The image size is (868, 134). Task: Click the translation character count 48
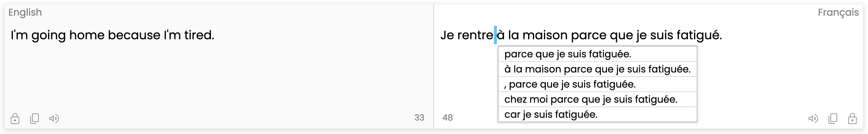pos(447,118)
